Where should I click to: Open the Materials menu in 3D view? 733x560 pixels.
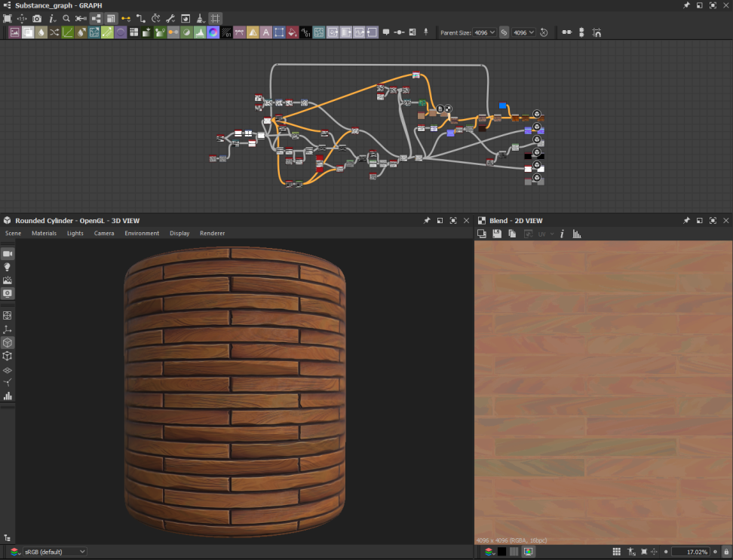point(44,234)
